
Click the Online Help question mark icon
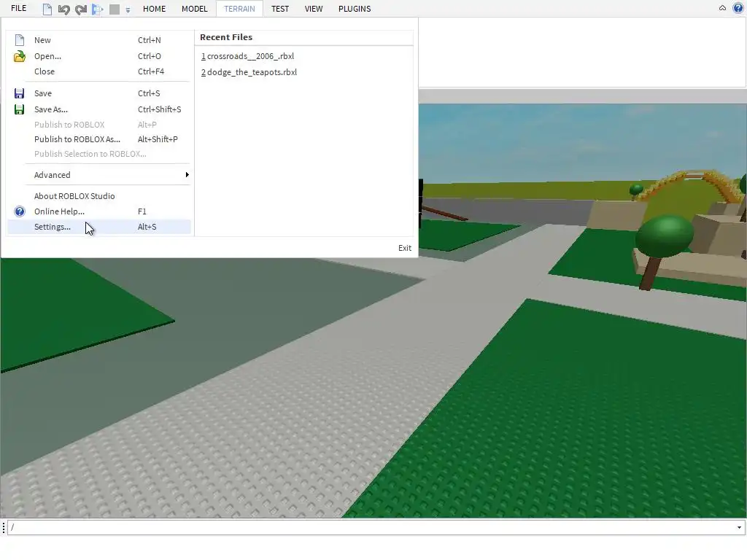click(20, 211)
